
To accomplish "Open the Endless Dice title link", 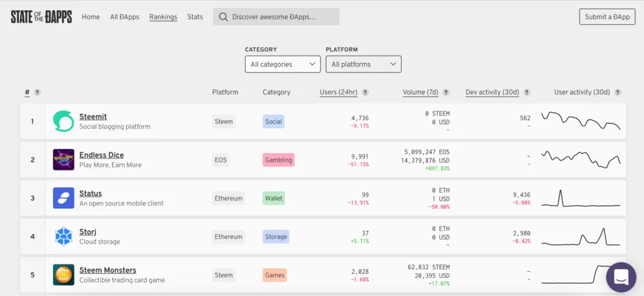I will (101, 155).
